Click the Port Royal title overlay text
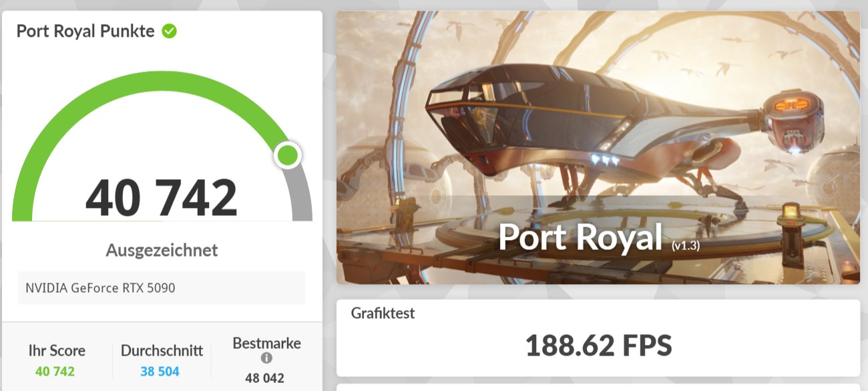Screen dimensions: 868x391 tap(580, 237)
